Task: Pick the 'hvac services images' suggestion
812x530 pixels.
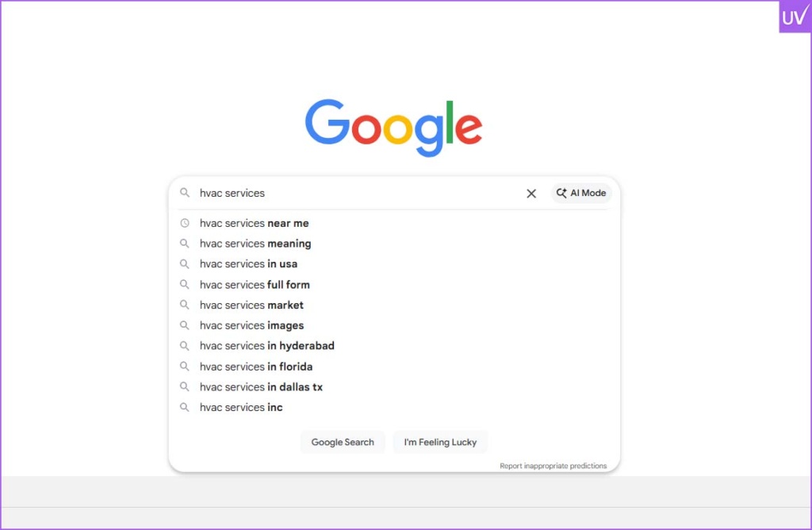Action: tap(251, 325)
